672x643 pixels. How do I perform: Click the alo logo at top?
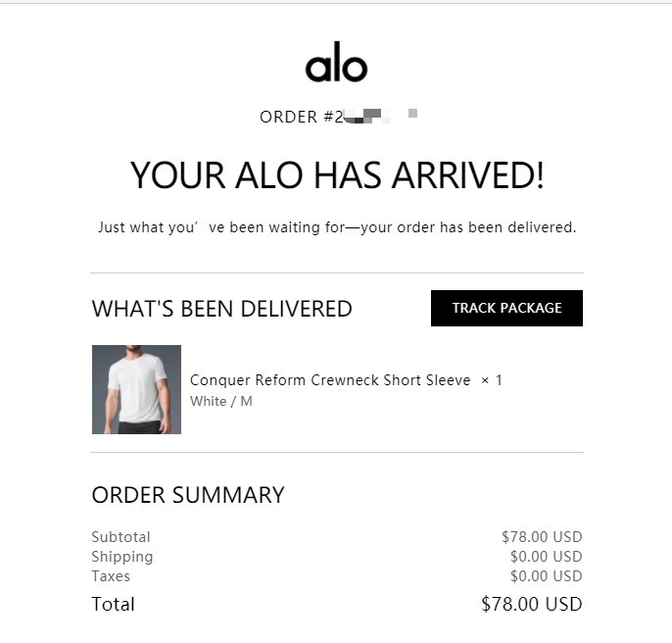(336, 65)
